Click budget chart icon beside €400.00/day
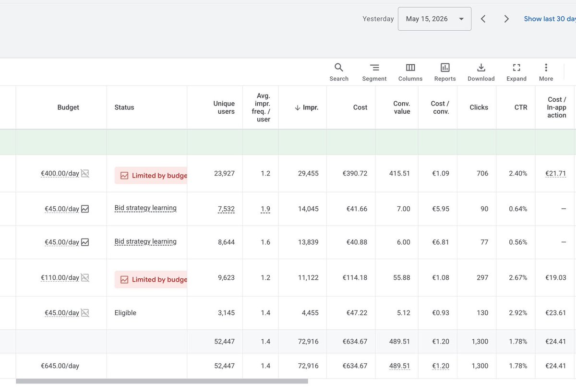Image resolution: width=576 pixels, height=392 pixels. (x=85, y=173)
